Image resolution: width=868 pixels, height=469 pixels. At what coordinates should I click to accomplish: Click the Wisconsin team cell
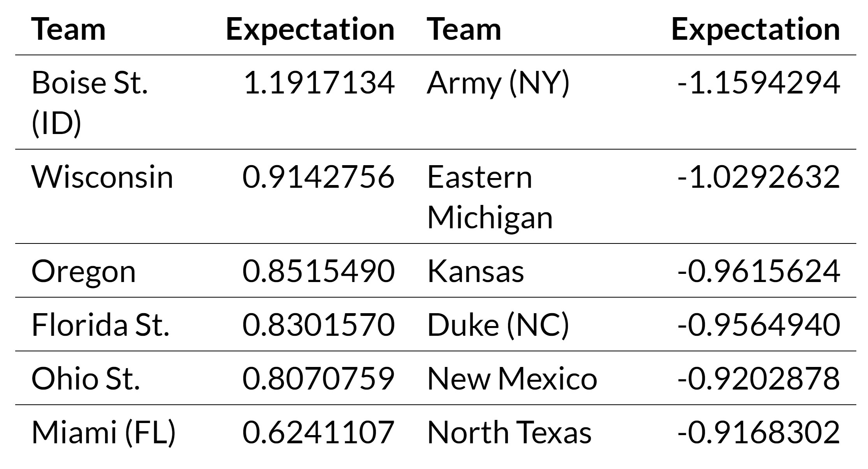(x=102, y=177)
